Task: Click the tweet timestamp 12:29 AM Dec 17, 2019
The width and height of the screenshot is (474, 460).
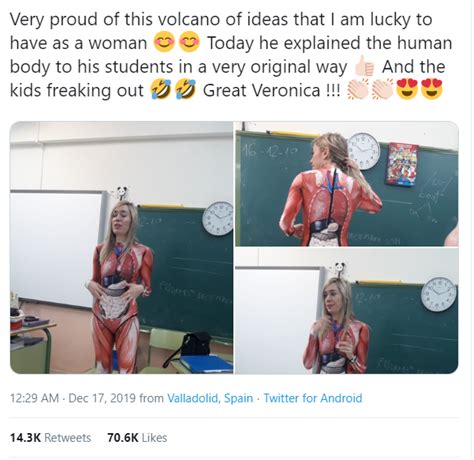Action: click(73, 398)
